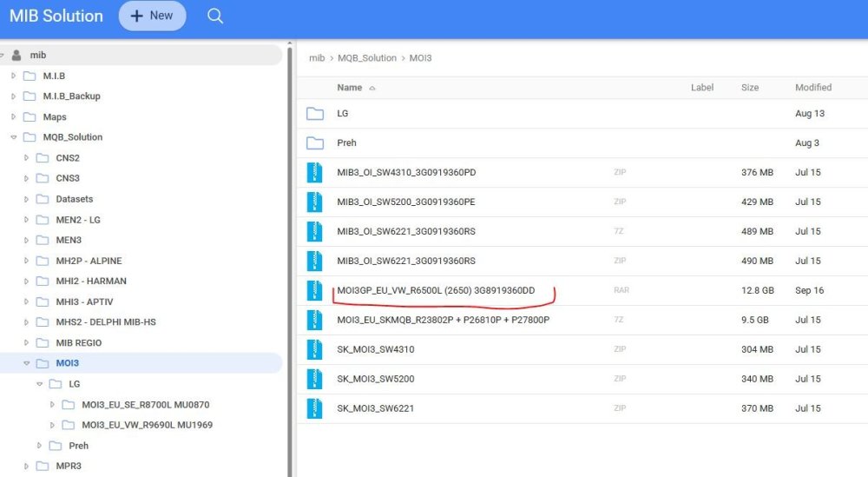Click the sort arrow beside Name header
The image size is (868, 477).
372,88
